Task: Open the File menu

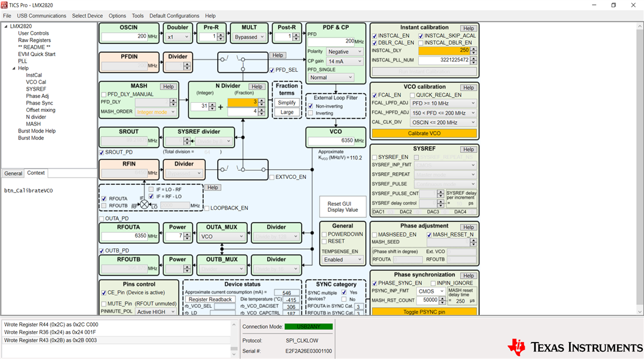Action: [7, 16]
